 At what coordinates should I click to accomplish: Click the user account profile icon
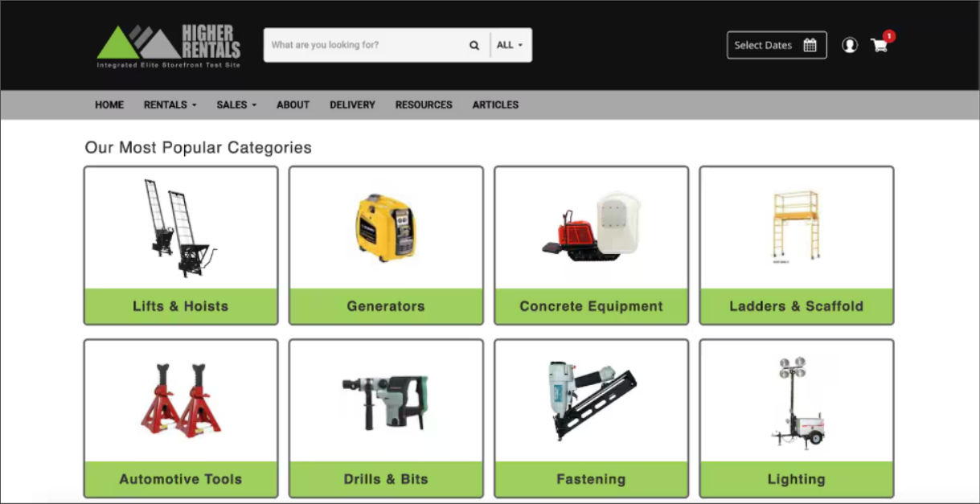coord(849,46)
